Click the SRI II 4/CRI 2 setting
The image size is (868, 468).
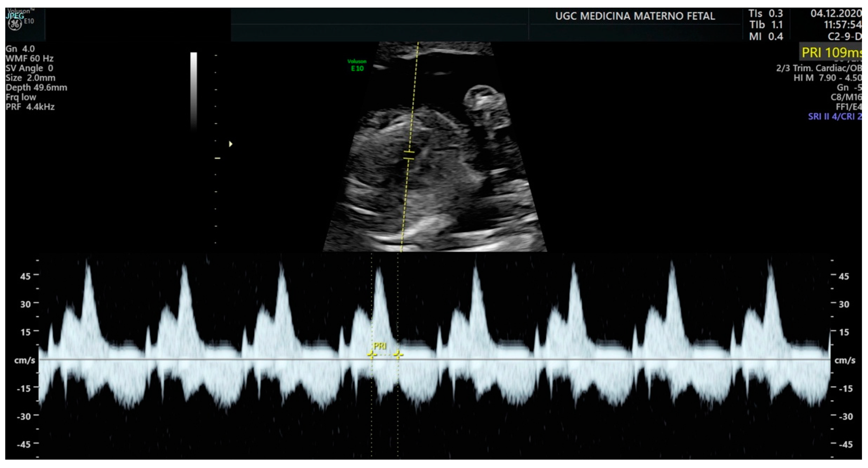click(834, 116)
